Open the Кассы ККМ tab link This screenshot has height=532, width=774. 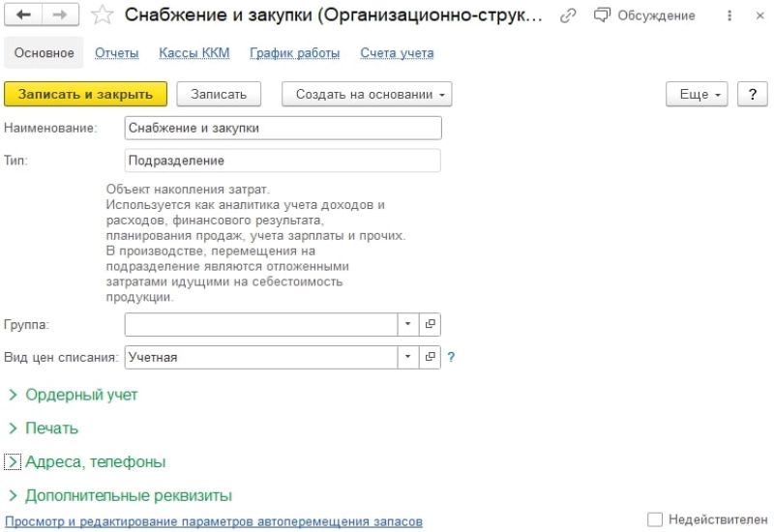(x=194, y=53)
